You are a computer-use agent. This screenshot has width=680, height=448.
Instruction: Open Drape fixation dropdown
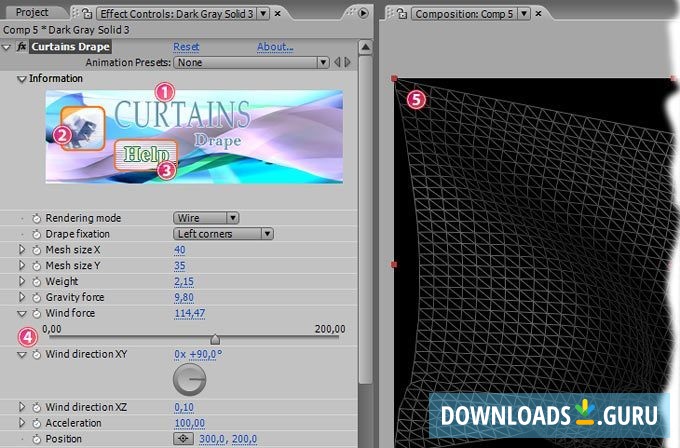point(223,234)
